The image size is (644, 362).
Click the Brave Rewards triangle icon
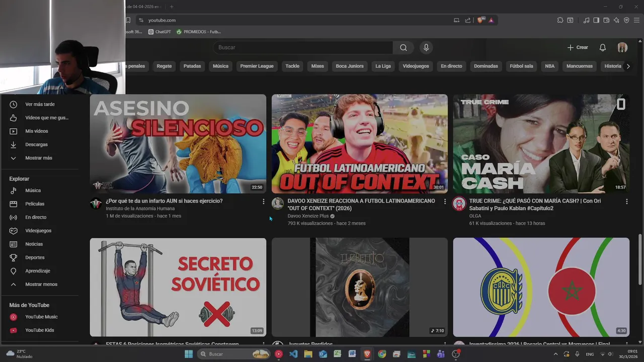pyautogui.click(x=491, y=20)
